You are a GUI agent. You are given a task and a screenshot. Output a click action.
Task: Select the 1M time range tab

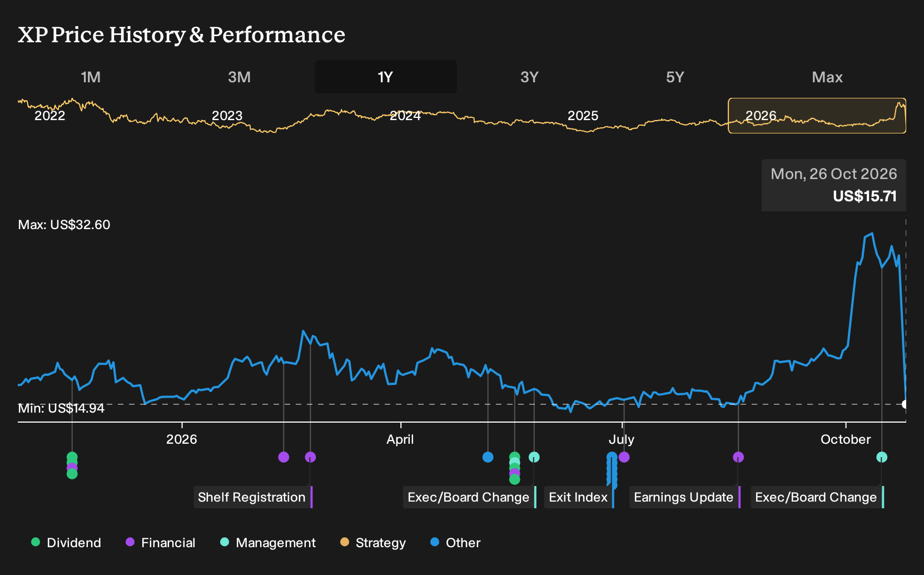(x=91, y=77)
